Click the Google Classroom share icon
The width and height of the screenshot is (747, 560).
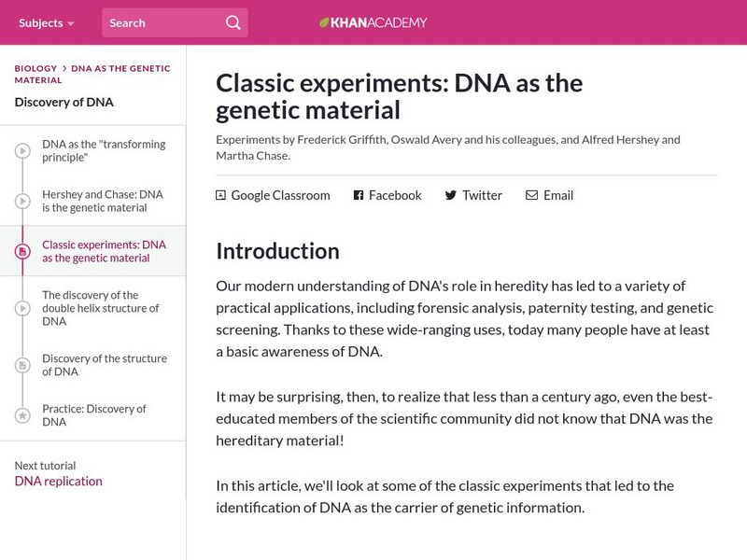pyautogui.click(x=220, y=195)
